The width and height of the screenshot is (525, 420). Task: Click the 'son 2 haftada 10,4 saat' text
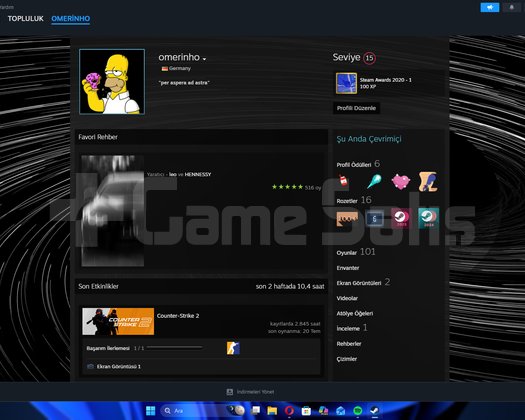pyautogui.click(x=290, y=286)
